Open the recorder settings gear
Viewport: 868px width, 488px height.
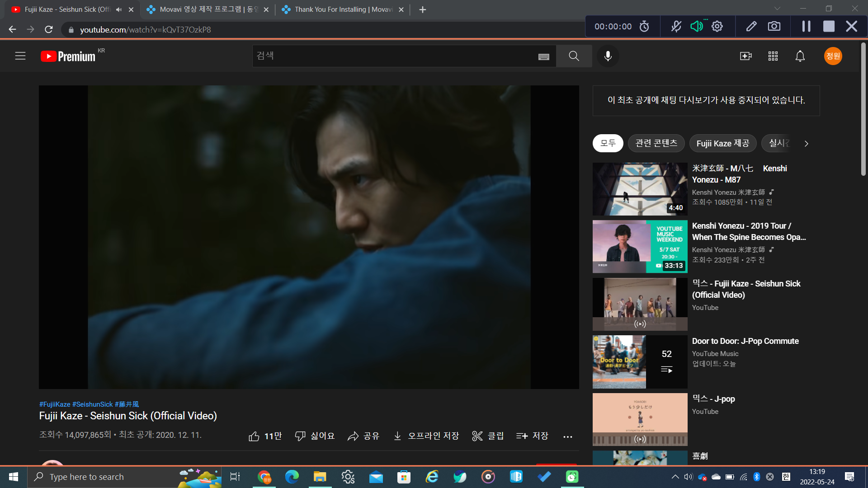[717, 26]
